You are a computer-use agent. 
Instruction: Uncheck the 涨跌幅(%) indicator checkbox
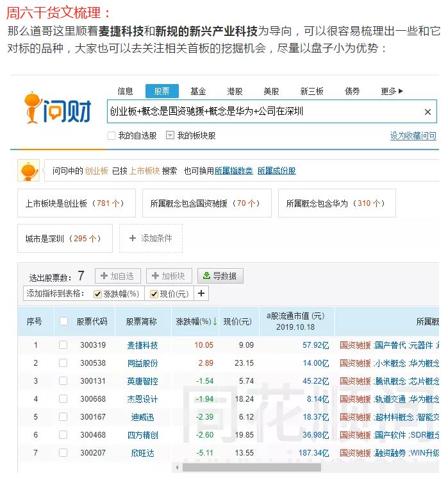(97, 294)
